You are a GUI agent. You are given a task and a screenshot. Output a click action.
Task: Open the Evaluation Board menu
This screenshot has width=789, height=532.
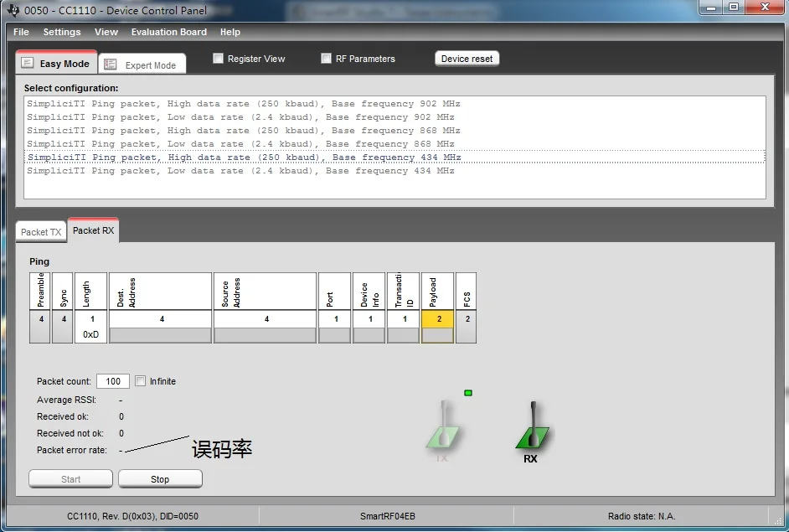pos(169,32)
